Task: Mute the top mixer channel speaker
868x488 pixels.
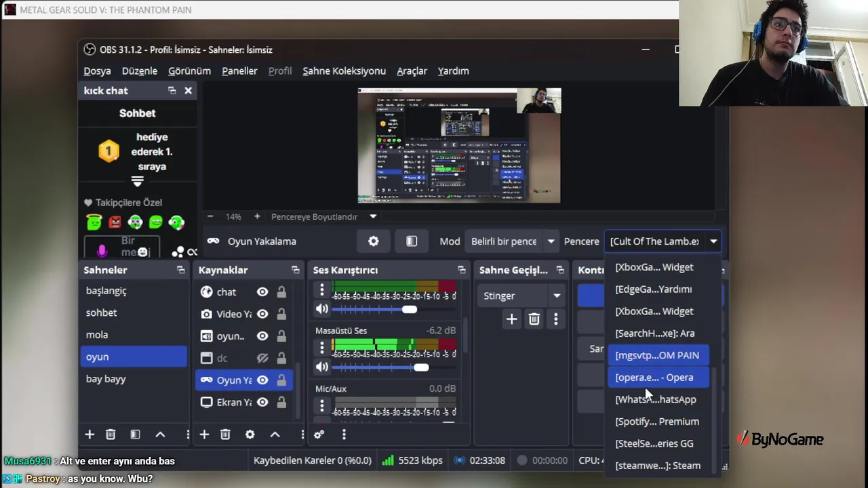Action: pos(321,309)
